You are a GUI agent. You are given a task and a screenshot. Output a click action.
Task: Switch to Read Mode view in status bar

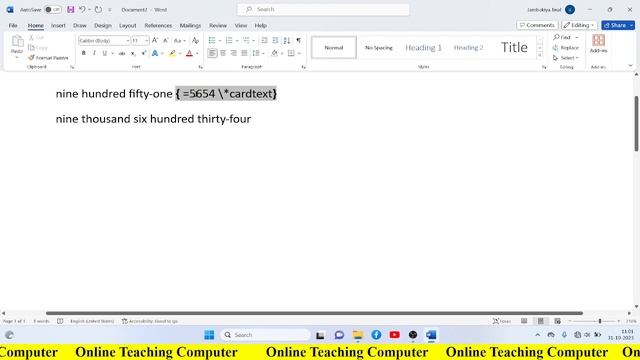tap(524, 321)
